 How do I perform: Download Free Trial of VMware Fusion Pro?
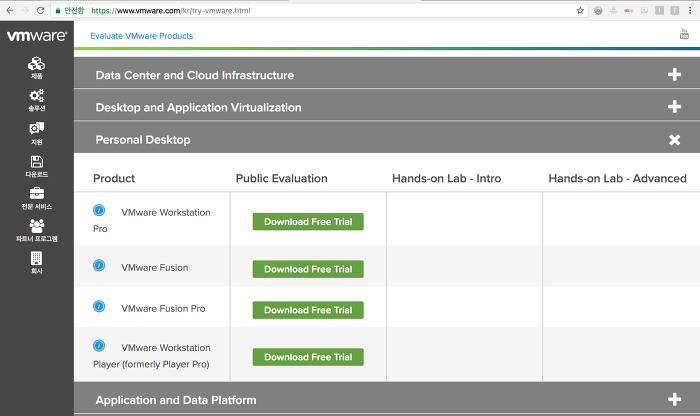tap(308, 310)
